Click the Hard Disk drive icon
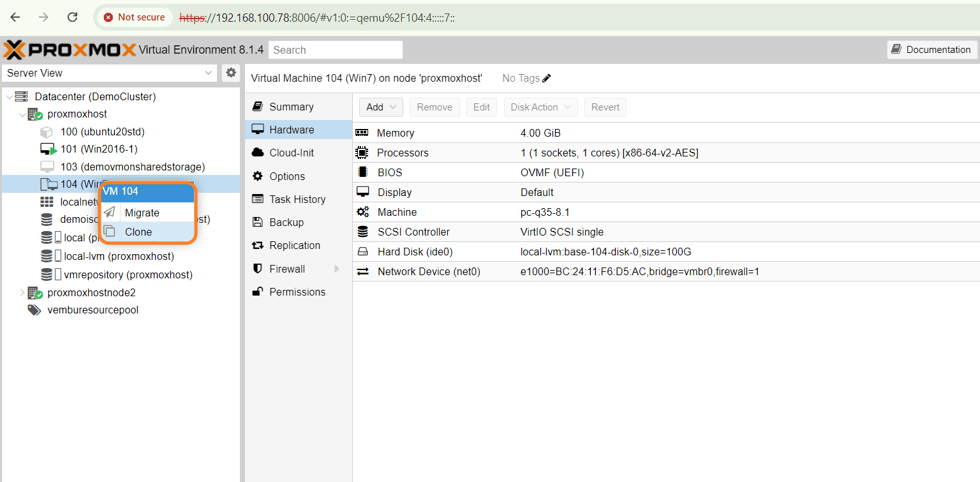Image resolution: width=980 pixels, height=482 pixels. (362, 252)
